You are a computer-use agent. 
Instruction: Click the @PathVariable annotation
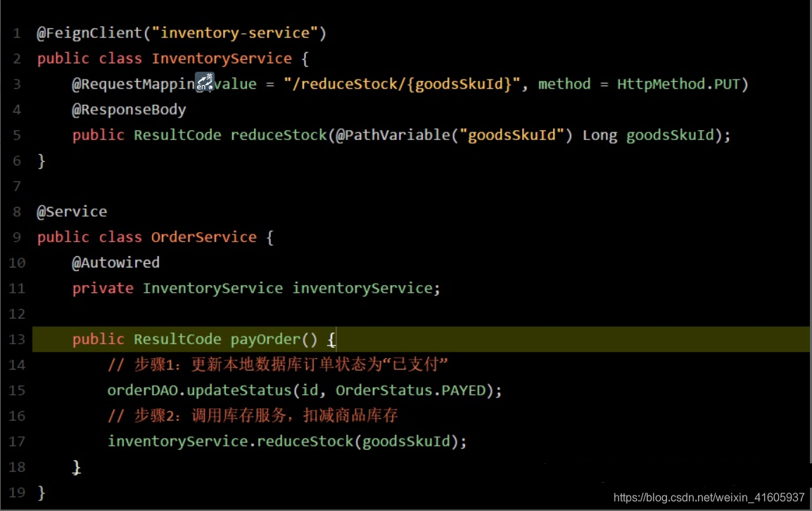point(393,135)
